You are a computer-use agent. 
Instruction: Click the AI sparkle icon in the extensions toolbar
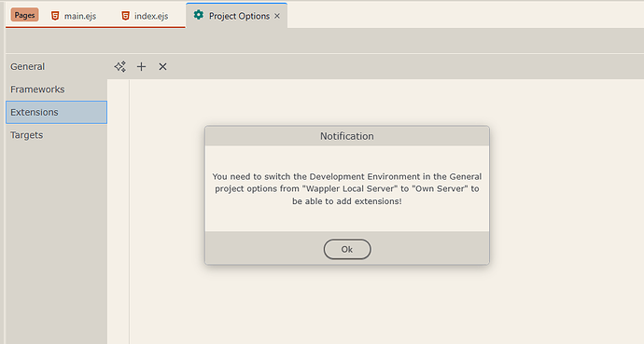tap(119, 66)
